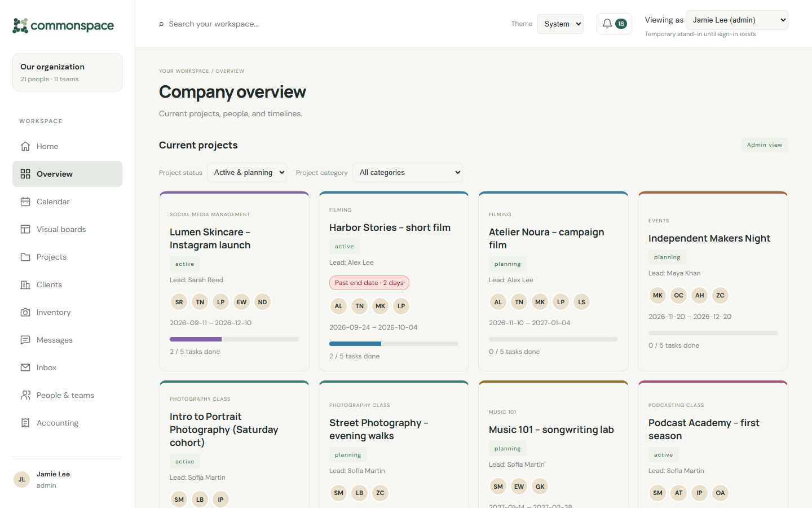Image resolution: width=812 pixels, height=508 pixels.
Task: Open Accounting menu item
Action: pyautogui.click(x=67, y=423)
